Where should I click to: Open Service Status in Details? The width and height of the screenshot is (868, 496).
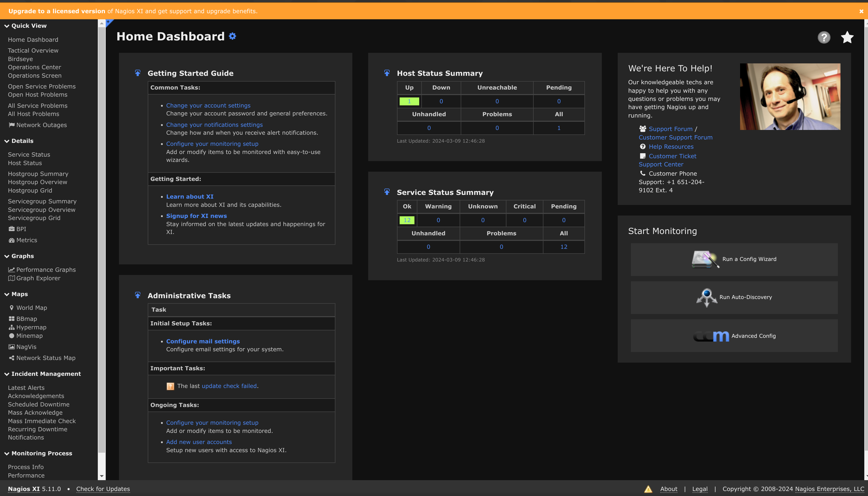[29, 155]
